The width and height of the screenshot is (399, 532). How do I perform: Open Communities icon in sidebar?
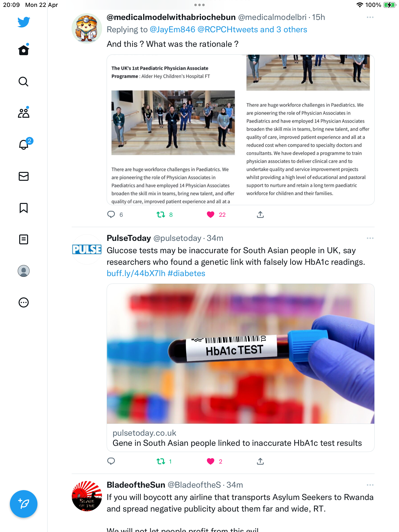(24, 113)
